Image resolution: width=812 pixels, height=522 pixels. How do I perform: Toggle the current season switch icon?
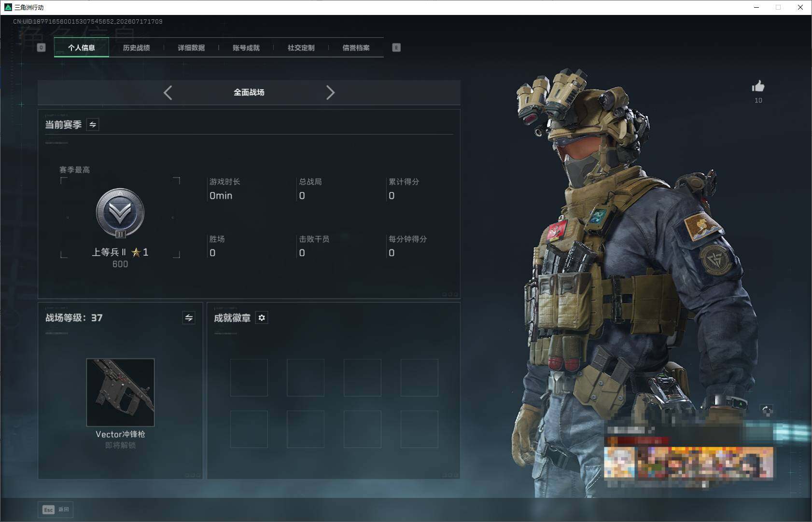(x=93, y=124)
